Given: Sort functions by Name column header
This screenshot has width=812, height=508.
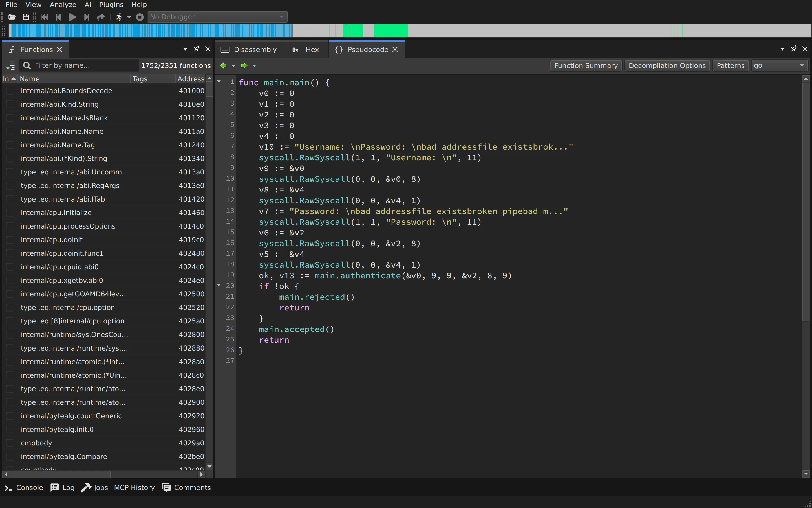Looking at the screenshot, I should point(74,79).
